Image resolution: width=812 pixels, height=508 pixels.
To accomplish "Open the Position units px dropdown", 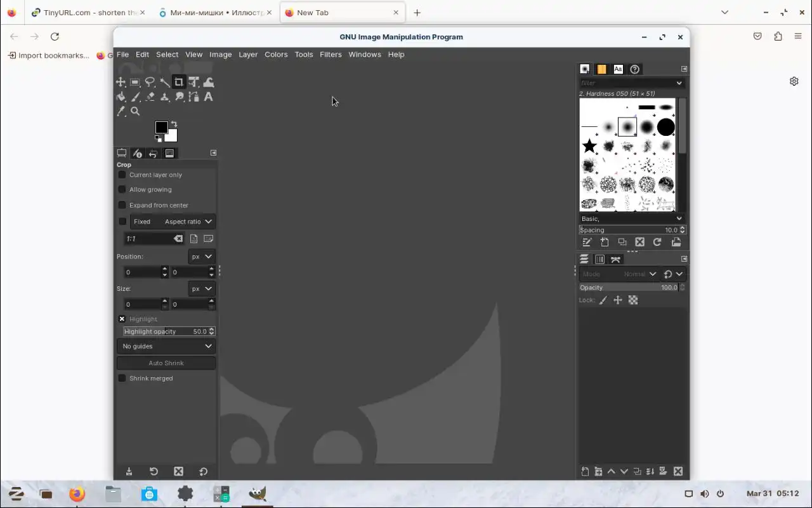I will (x=202, y=257).
